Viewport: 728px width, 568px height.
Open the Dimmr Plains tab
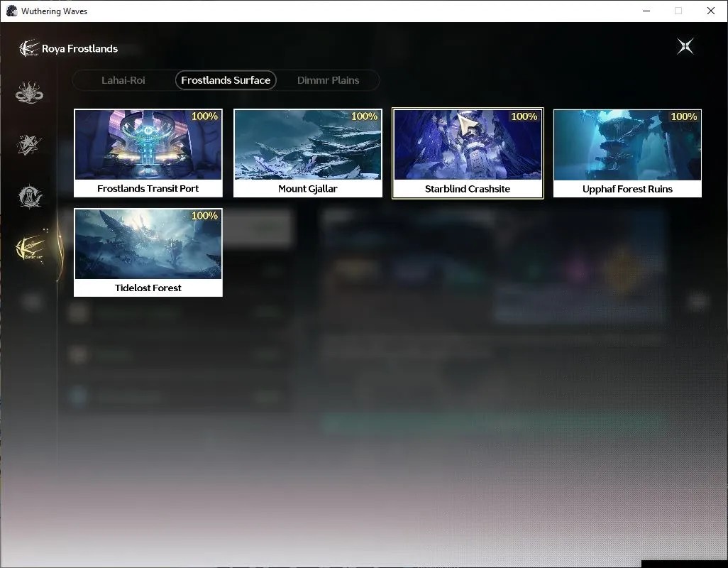(x=328, y=80)
